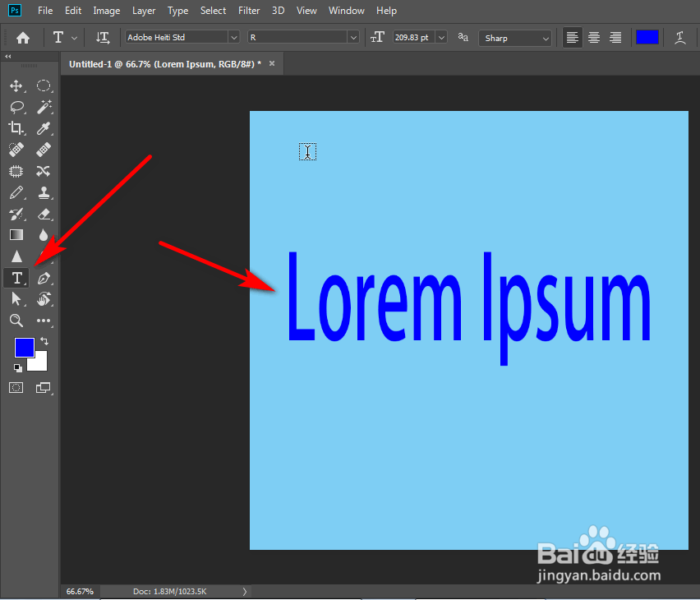Reset default foreground and background colors

(18, 368)
